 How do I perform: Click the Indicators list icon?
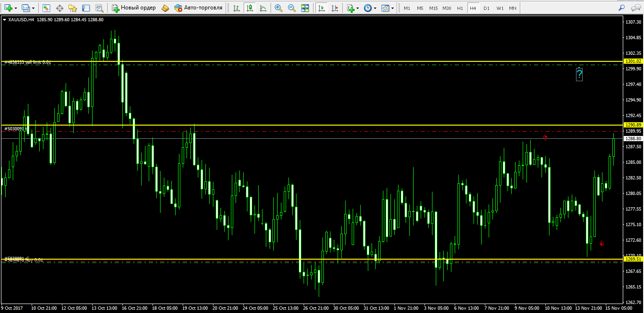[350, 8]
